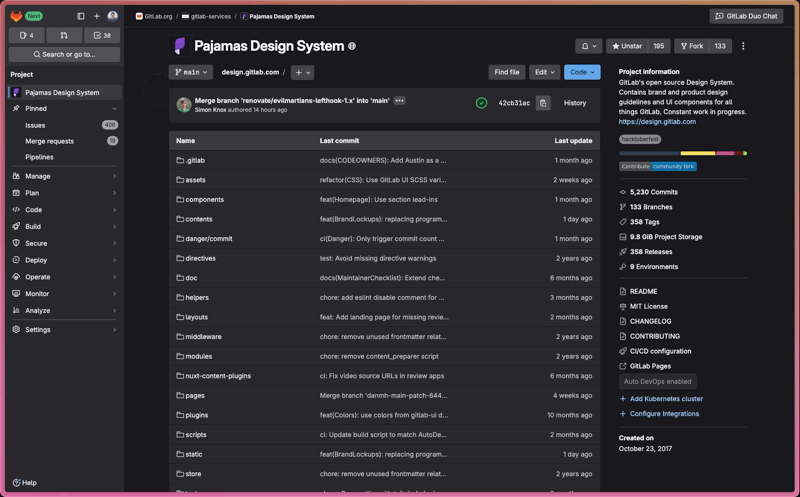Expand commit message ellipsis
Image resolution: width=800 pixels, height=497 pixels.
pyautogui.click(x=399, y=101)
